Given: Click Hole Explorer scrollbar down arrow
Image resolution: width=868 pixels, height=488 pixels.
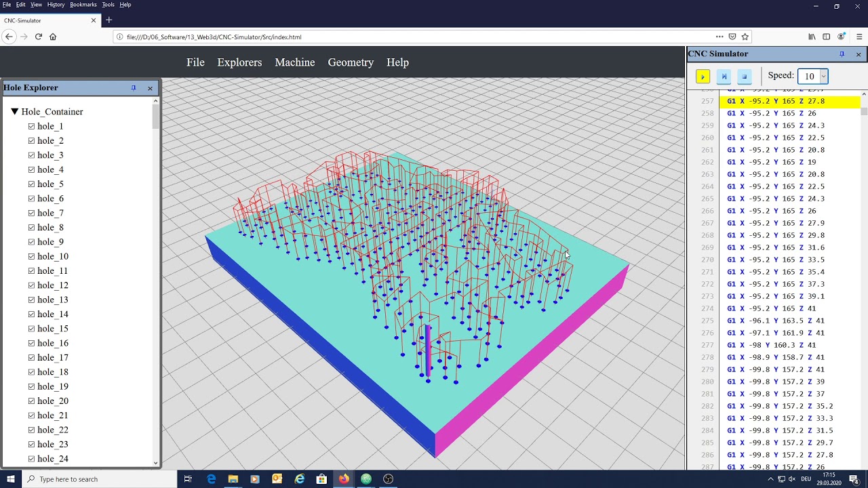Looking at the screenshot, I should pyautogui.click(x=156, y=464).
